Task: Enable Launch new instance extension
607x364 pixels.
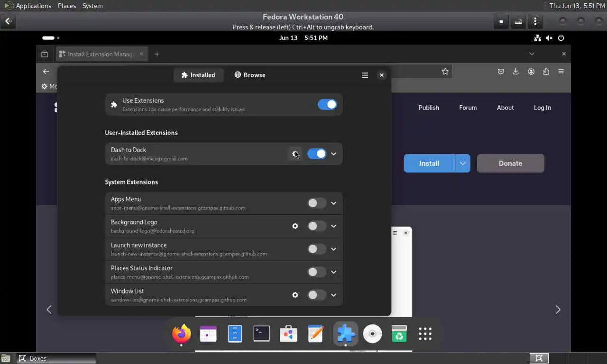Action: click(x=317, y=249)
